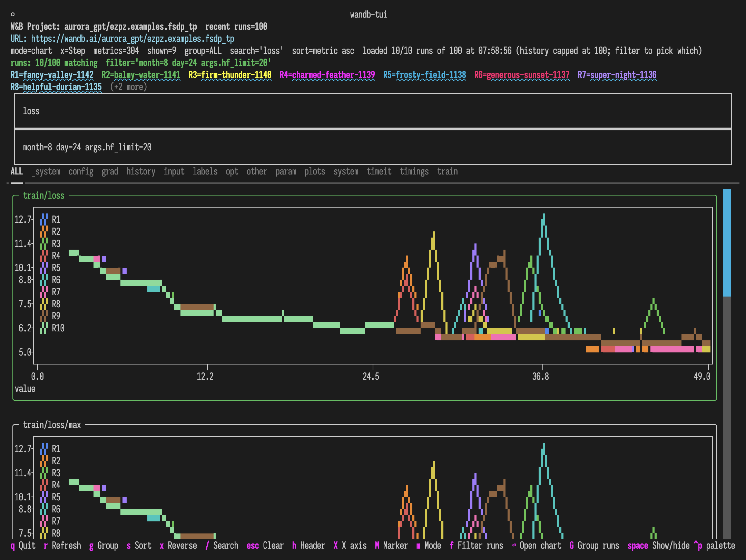Switch to the history tab
Screen dimensions: 746x560
(141, 171)
